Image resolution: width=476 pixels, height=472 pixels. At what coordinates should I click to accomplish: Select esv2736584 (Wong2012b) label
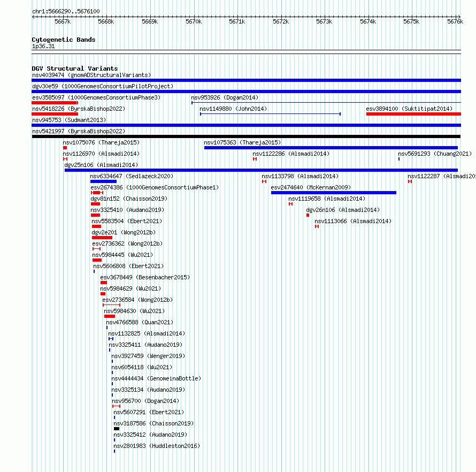137,300
